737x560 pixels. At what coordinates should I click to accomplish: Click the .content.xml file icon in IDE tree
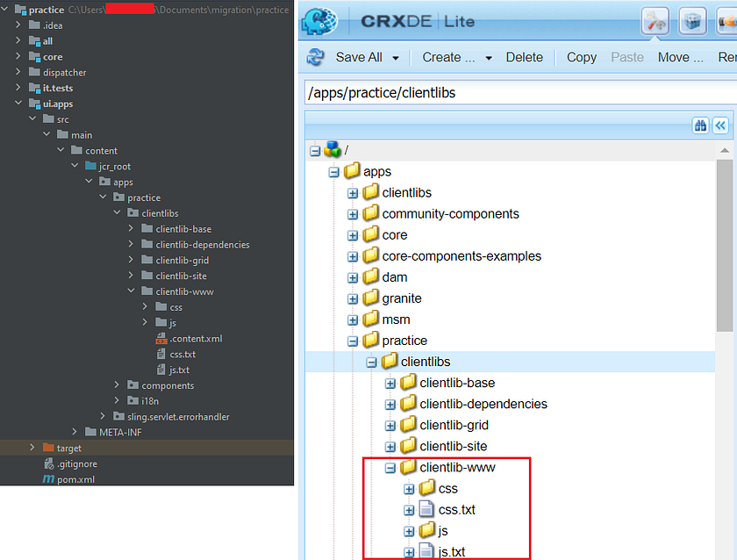point(161,338)
